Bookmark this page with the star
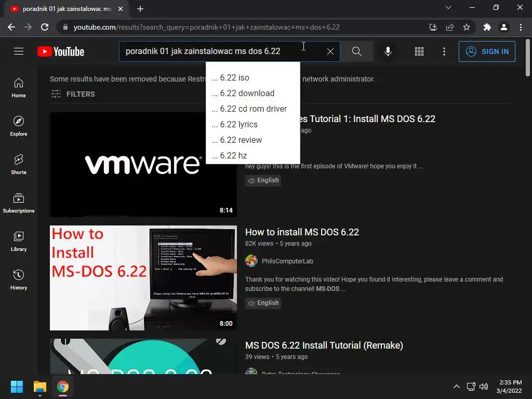The image size is (532, 399). pos(467,27)
